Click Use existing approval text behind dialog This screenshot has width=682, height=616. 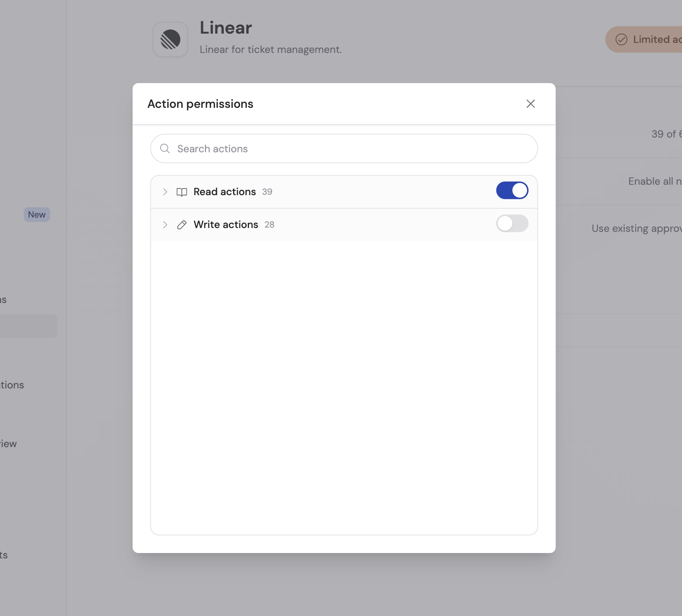(x=637, y=228)
